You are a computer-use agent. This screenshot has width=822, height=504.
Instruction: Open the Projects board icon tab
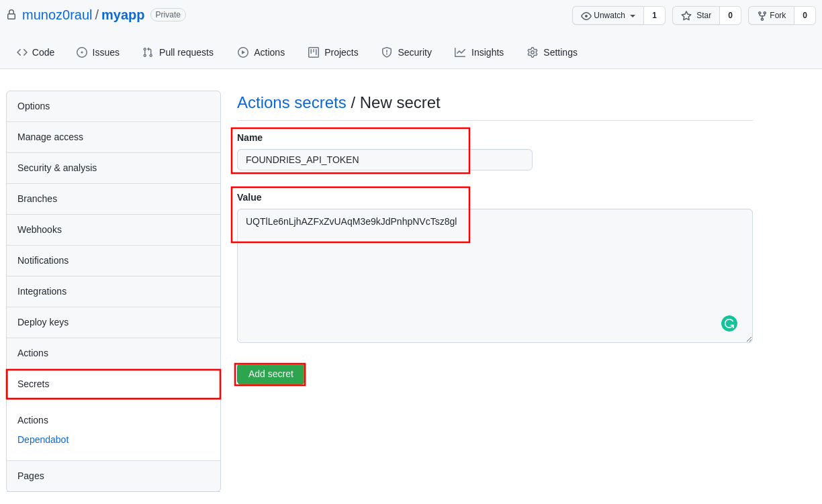pos(314,52)
